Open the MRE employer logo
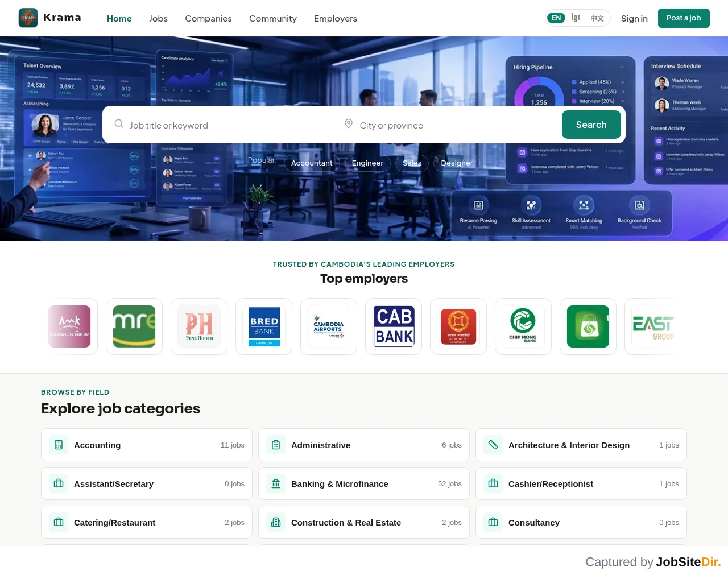Screen dimensions: 728x579 134,326
